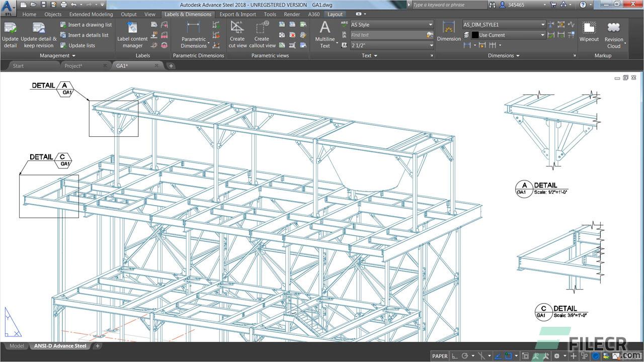Switch to the Export & Import ribbon tab
Viewport: 644px width, 362px height.
coord(237,14)
